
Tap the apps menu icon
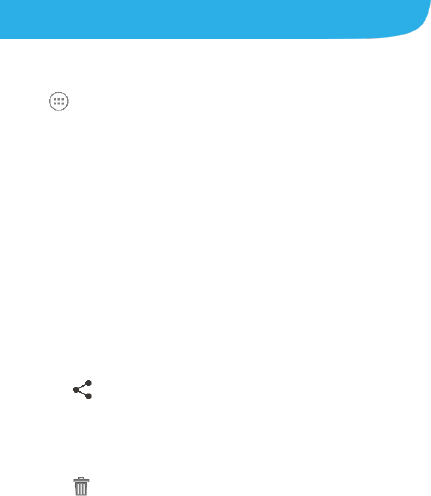[59, 101]
